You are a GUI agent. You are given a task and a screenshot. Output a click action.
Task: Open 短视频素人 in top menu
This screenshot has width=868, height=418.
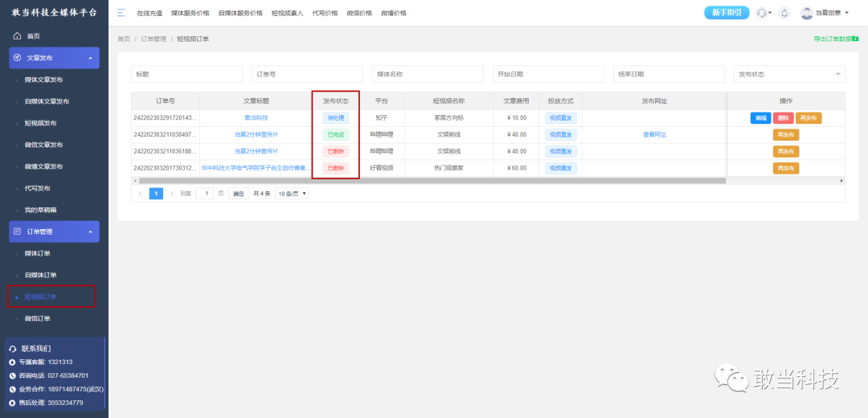tap(287, 14)
